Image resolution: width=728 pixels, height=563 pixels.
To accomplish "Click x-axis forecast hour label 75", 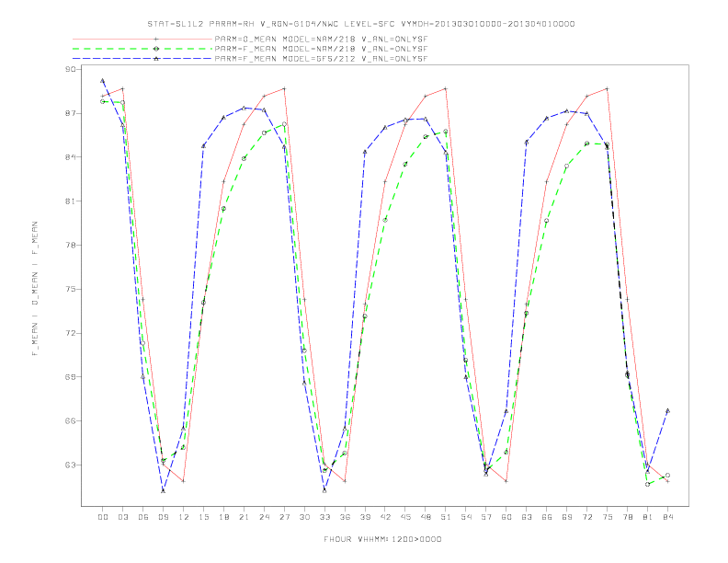I will pos(608,517).
